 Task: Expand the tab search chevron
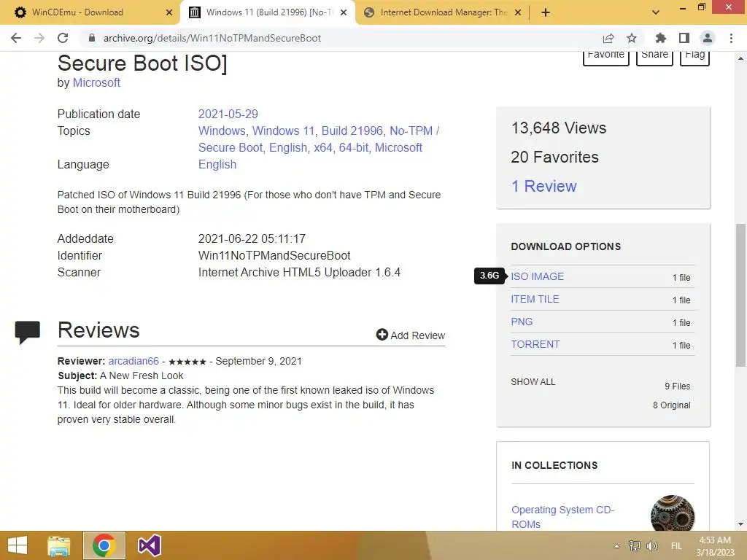656,12
